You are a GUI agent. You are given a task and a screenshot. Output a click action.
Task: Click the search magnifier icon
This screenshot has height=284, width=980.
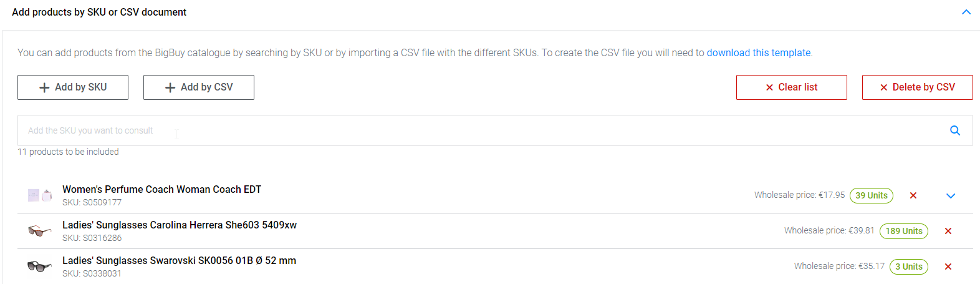click(x=954, y=130)
